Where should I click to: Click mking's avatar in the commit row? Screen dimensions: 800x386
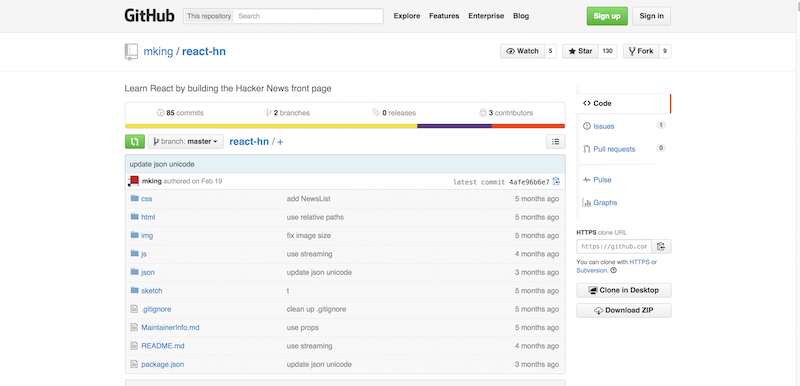tap(134, 181)
